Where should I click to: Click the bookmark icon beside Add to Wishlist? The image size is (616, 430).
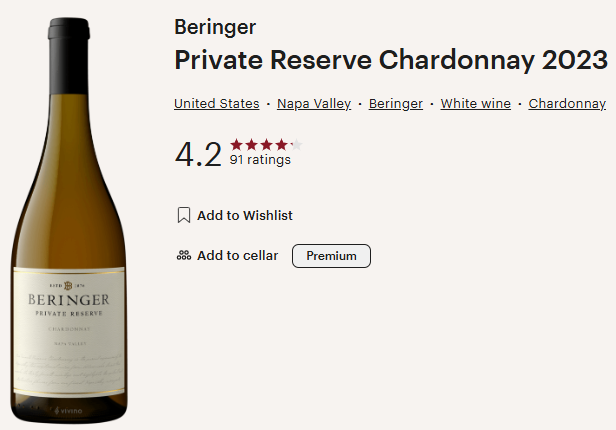183,215
